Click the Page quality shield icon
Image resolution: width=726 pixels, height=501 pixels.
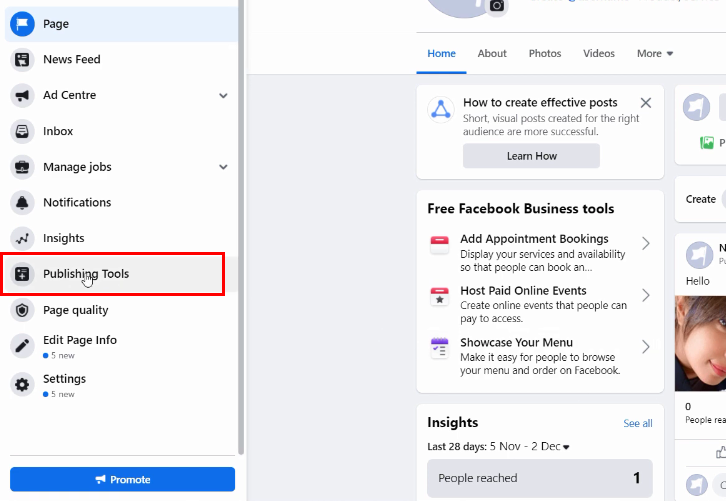tap(22, 310)
